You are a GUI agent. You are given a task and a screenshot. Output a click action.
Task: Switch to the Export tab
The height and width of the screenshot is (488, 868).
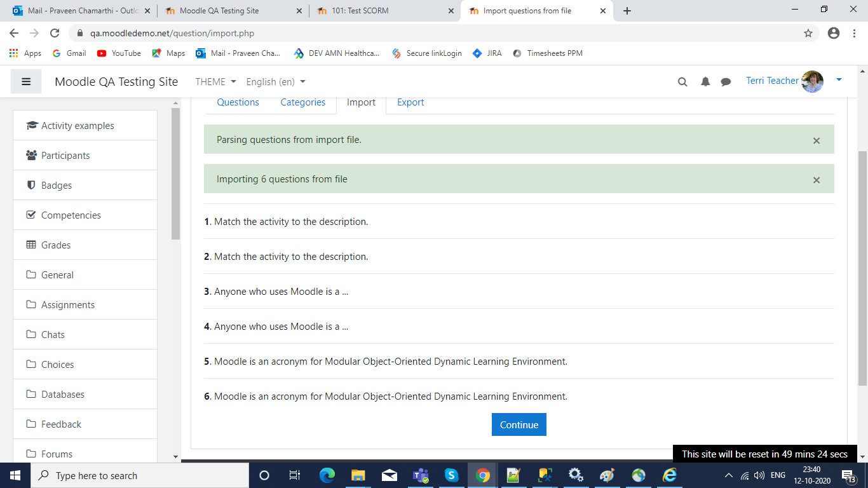tap(410, 102)
